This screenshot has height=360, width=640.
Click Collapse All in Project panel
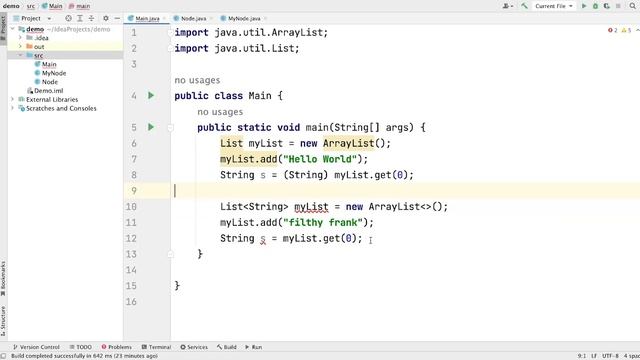91,18
